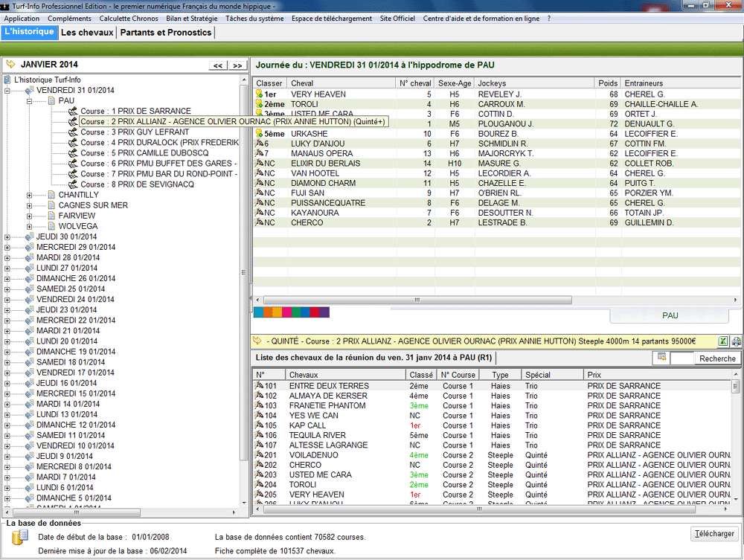Go to previous month with << button
Screen dimensions: 744x560
pos(218,65)
